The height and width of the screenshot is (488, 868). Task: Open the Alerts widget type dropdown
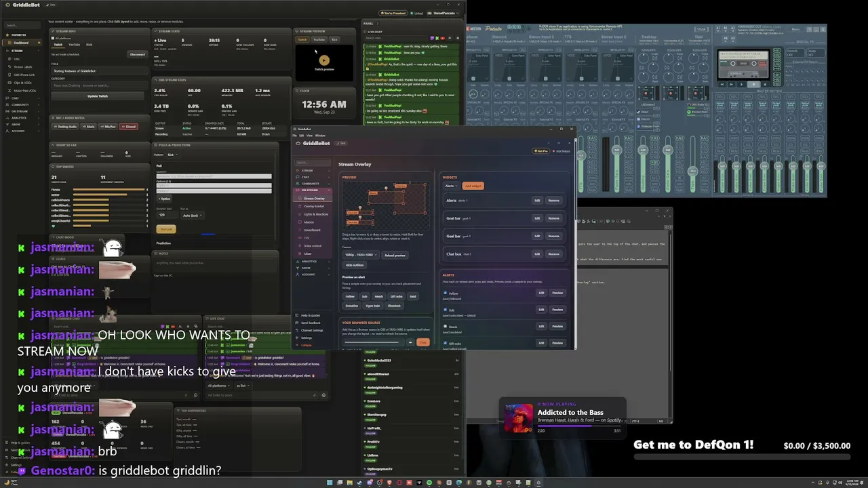coord(451,186)
